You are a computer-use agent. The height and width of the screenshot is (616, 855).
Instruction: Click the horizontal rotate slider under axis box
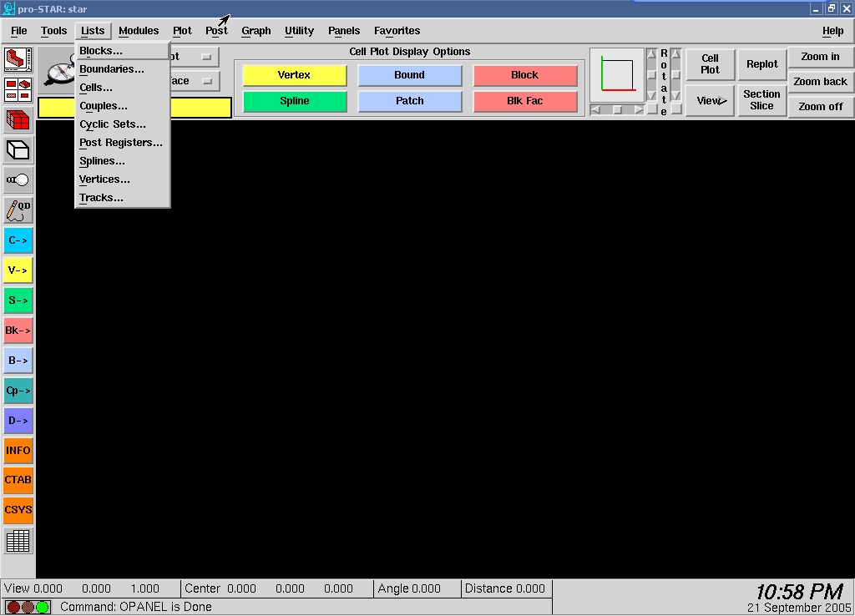point(617,109)
